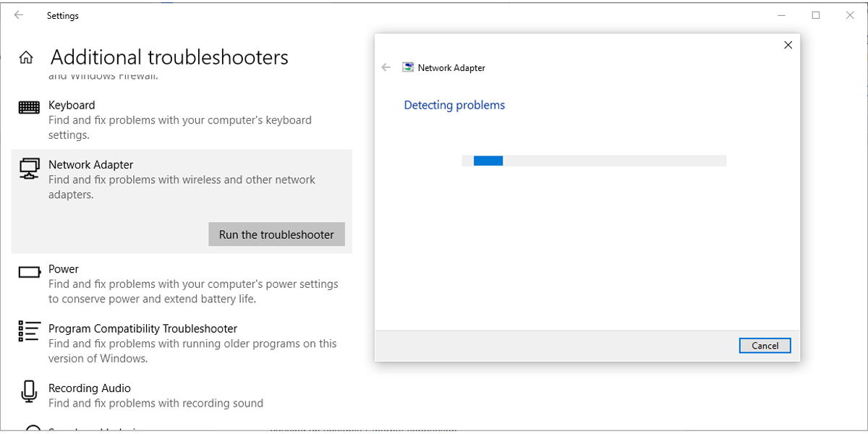Open Program Compatibility Troubleshooter entry
This screenshot has height=434, width=868.
(x=181, y=343)
